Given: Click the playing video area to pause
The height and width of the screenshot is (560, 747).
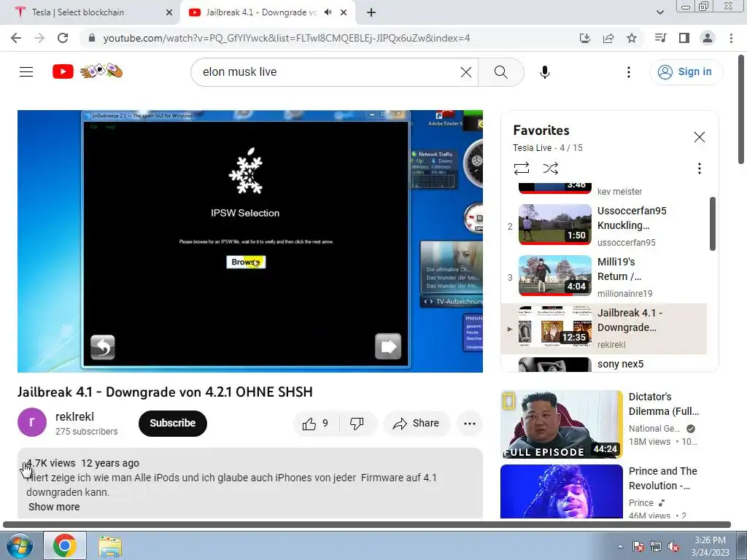Looking at the screenshot, I should point(250,241).
